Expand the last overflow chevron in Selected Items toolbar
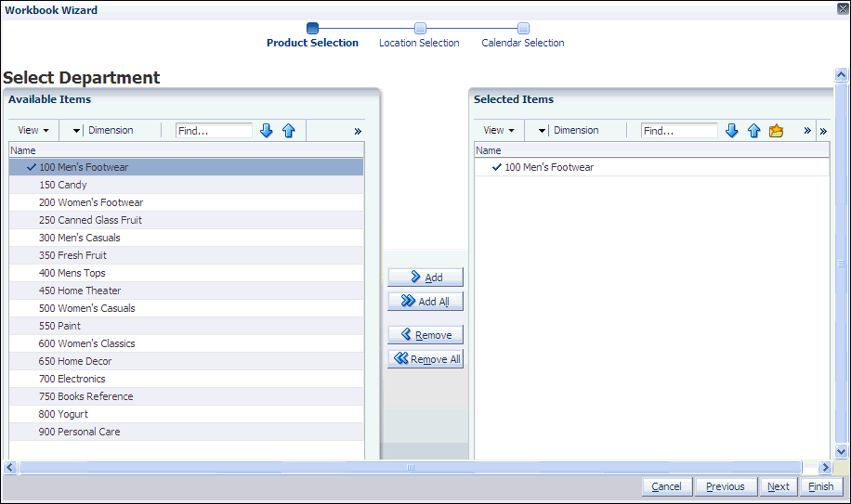This screenshot has width=851, height=504. pos(823,131)
